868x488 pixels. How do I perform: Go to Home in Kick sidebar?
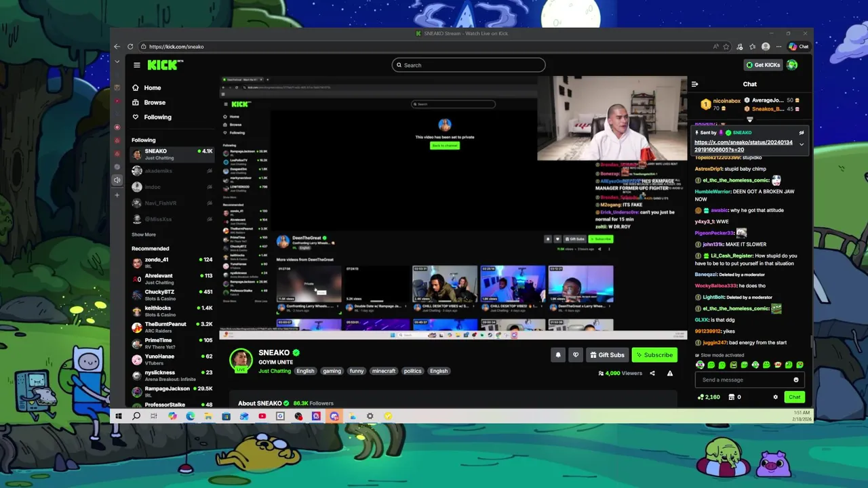[x=146, y=87]
